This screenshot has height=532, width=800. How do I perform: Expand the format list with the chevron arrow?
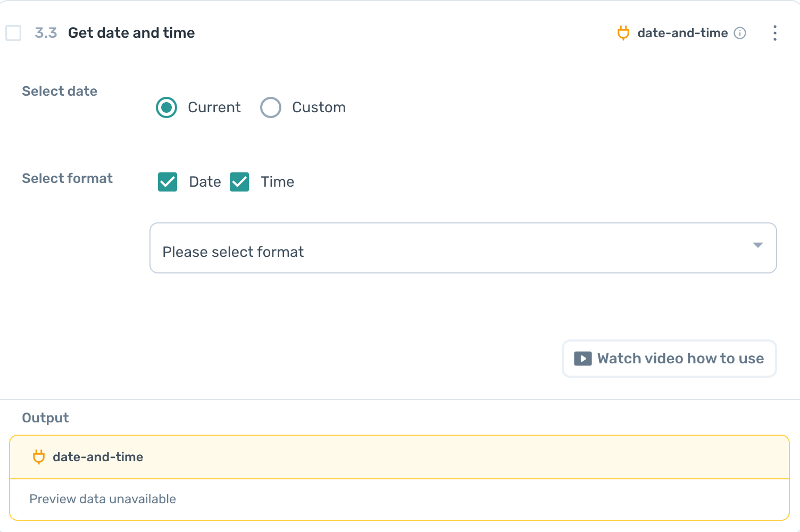coord(757,246)
